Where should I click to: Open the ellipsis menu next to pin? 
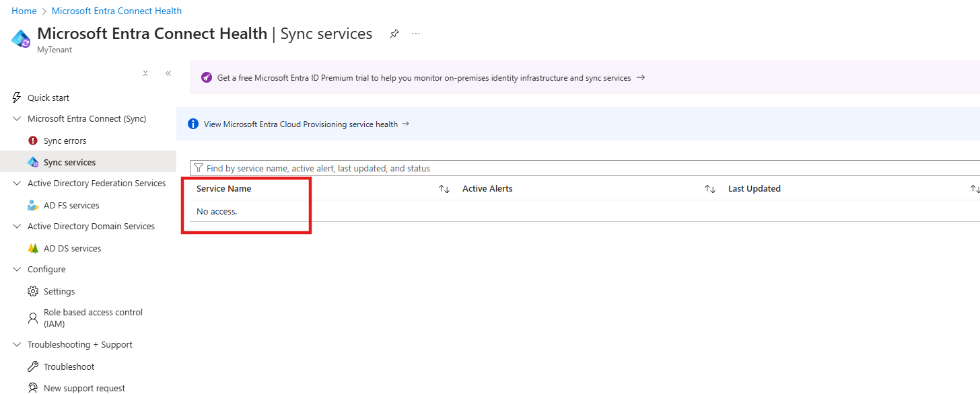click(x=415, y=33)
